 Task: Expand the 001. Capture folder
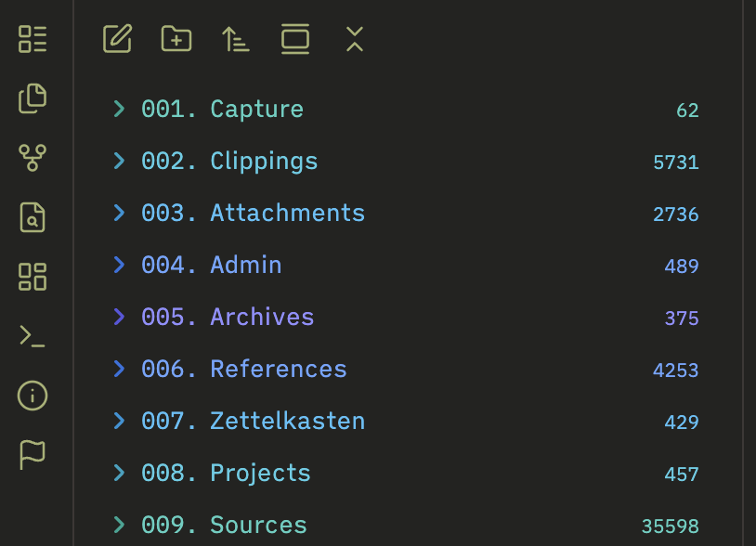[x=119, y=110]
